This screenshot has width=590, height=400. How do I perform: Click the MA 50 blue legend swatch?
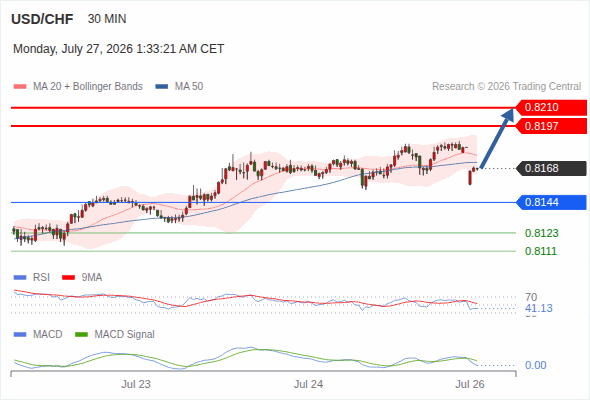[162, 87]
